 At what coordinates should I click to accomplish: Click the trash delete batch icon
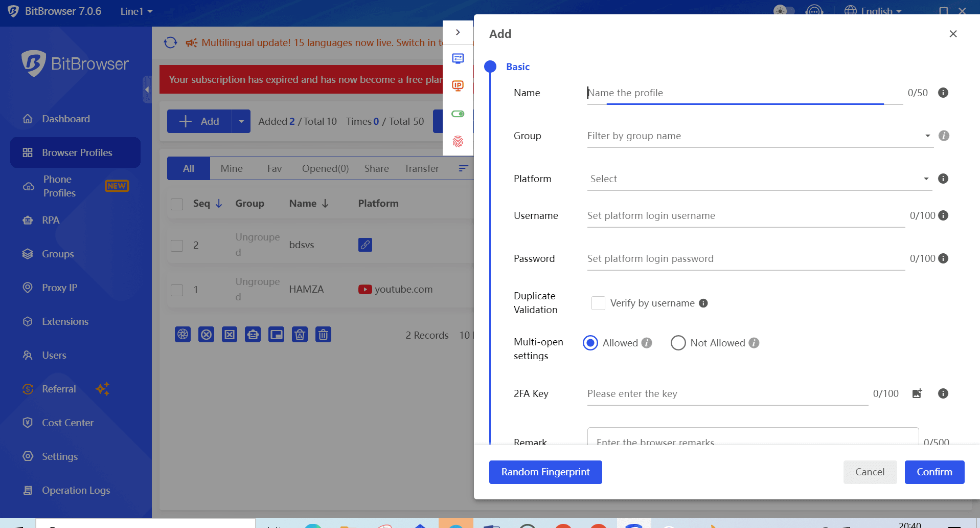click(323, 335)
